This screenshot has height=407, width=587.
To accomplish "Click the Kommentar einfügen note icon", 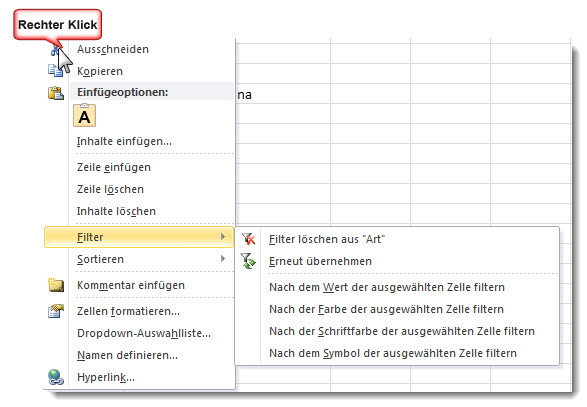I will pos(56,285).
